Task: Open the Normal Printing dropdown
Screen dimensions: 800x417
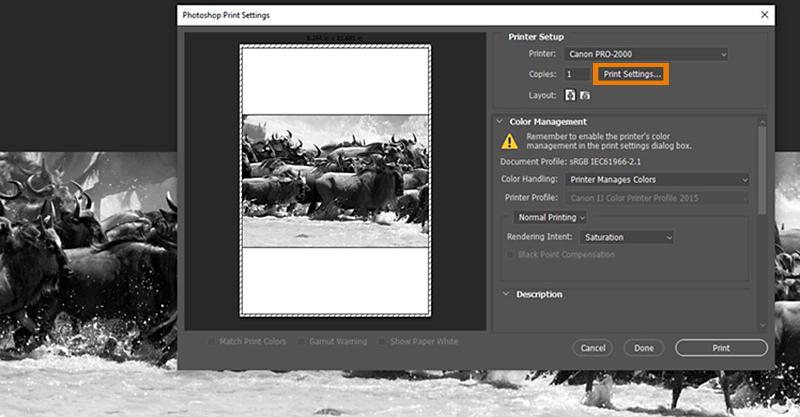Action: click(550, 217)
